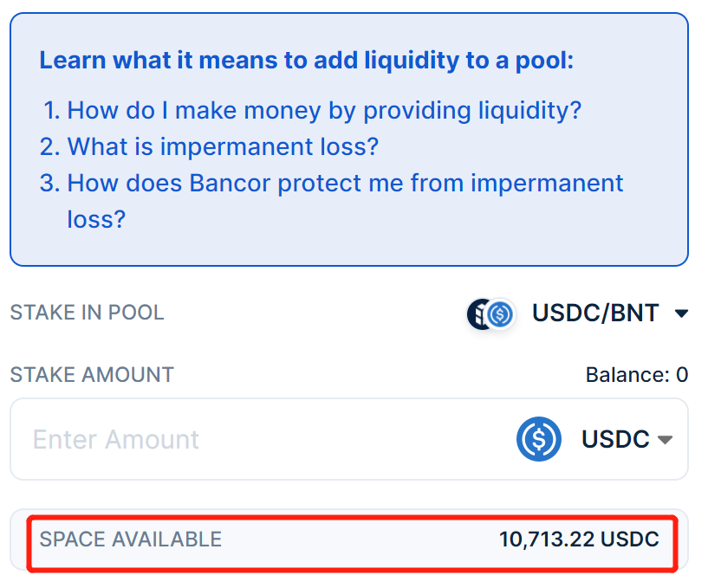This screenshot has width=708, height=588.
Task: Click the USDC token label in the amount box
Action: click(x=615, y=439)
